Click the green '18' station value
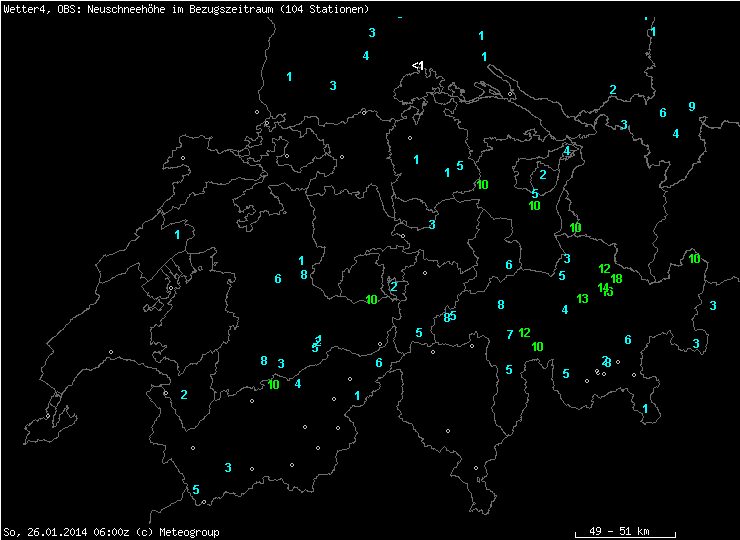The height and width of the screenshot is (540, 740). 616,278
